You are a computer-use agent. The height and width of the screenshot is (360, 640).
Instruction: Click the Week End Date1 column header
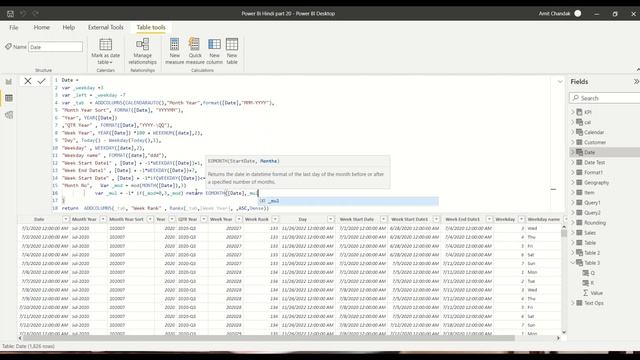(462, 219)
